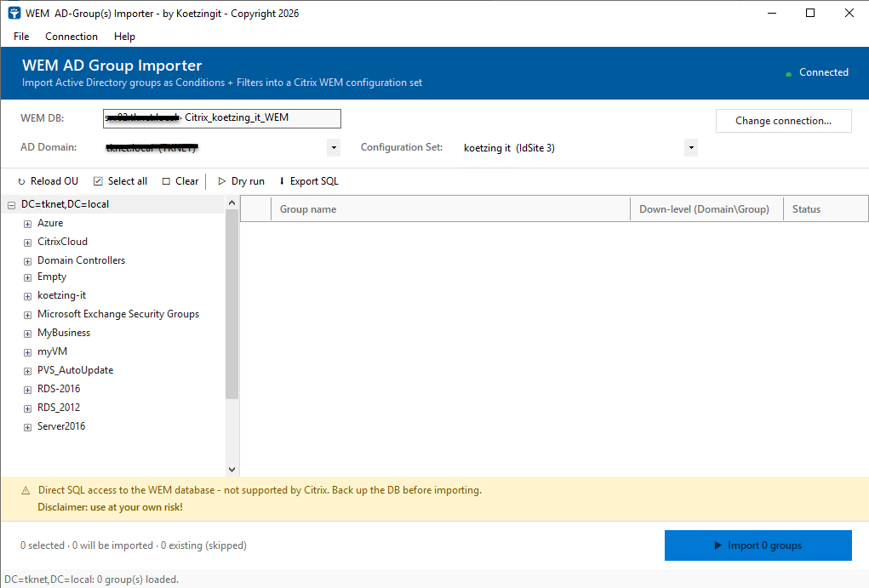
Task: Click the tree scrollbar up arrow
Action: pyautogui.click(x=232, y=203)
